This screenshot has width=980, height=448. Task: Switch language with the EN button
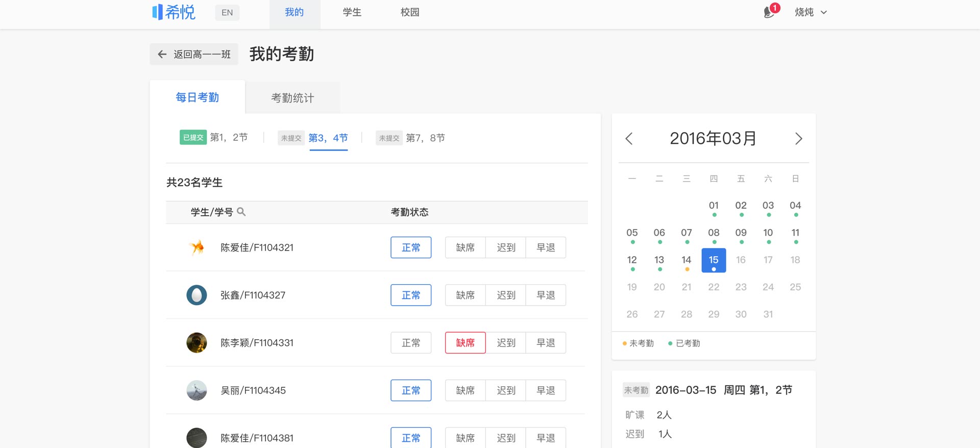pos(227,13)
